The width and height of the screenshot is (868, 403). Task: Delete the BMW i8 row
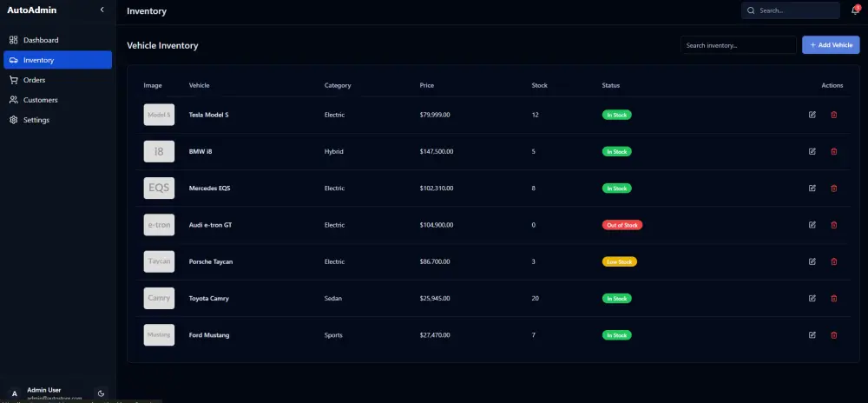click(x=833, y=151)
